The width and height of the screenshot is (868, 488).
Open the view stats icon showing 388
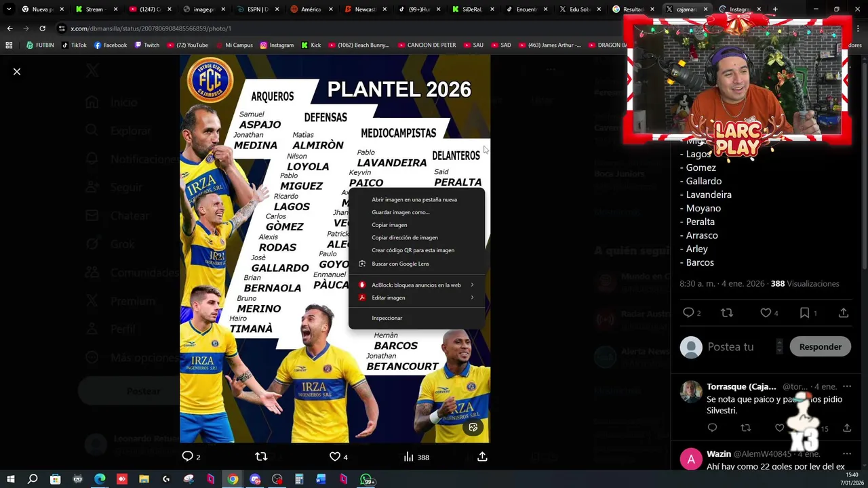coord(408,457)
